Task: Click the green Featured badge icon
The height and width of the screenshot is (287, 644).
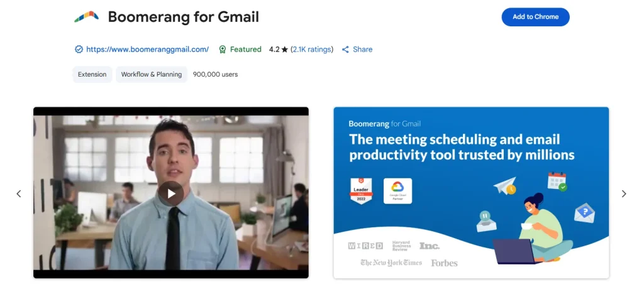Action: (x=222, y=50)
